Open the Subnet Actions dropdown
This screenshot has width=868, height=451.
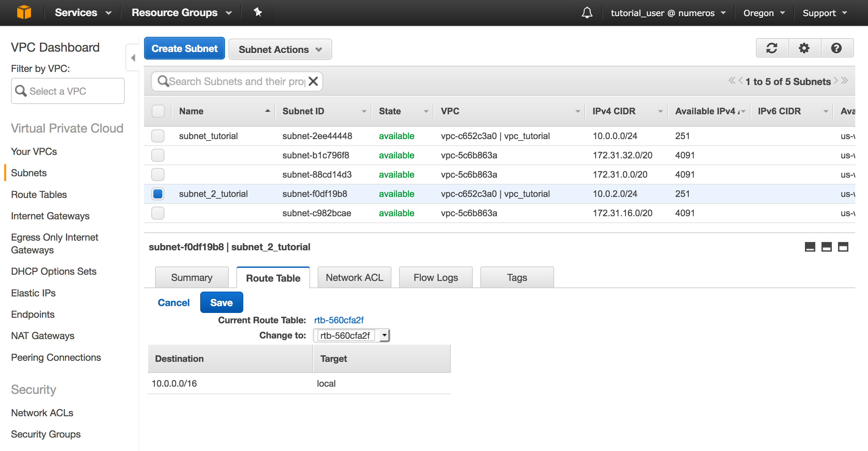[280, 49]
